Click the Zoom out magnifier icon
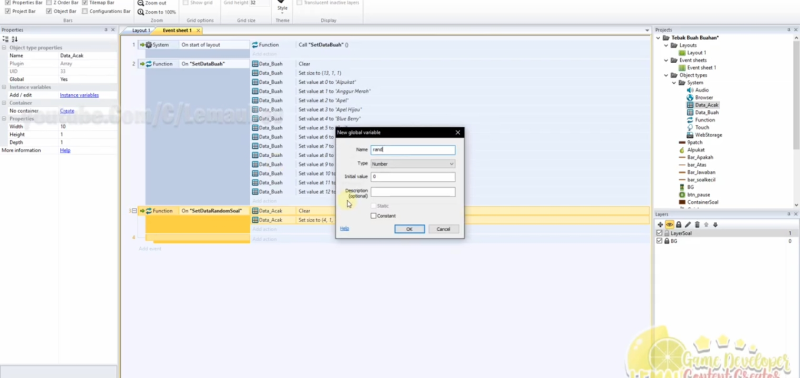This screenshot has height=378, width=800. [x=141, y=3]
